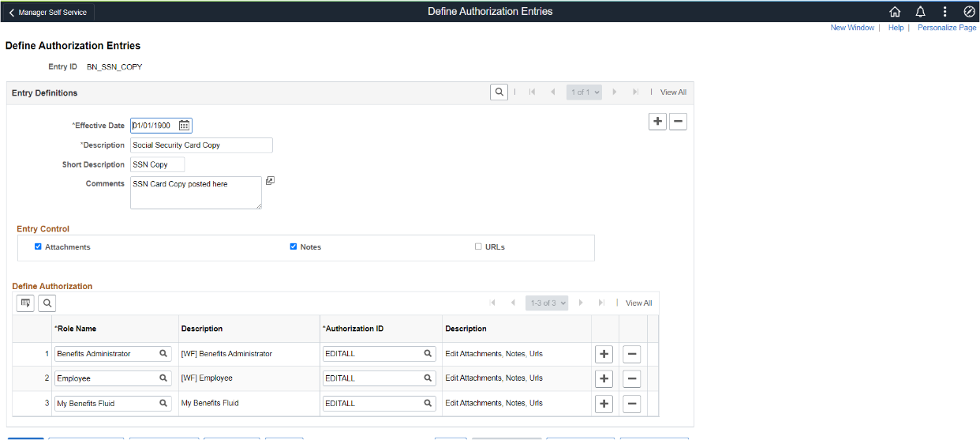This screenshot has width=980, height=440.
Task: Open the 1 of 1 row dropdown
Action: tap(584, 92)
